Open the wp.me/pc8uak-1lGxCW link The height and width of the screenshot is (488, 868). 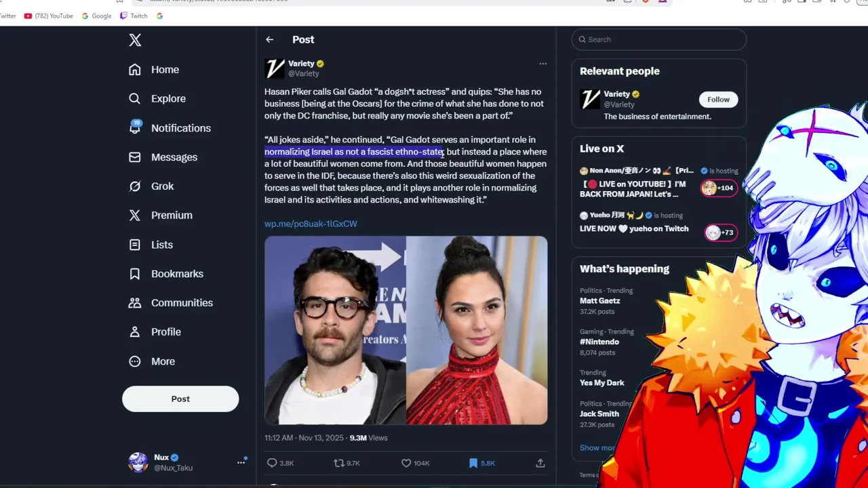click(311, 224)
